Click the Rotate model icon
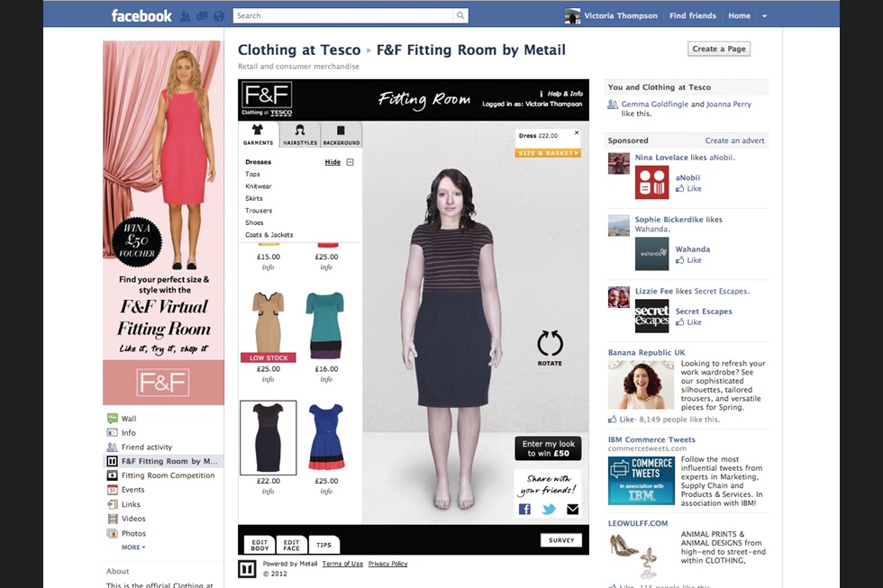Image resolution: width=883 pixels, height=588 pixels. click(550, 343)
